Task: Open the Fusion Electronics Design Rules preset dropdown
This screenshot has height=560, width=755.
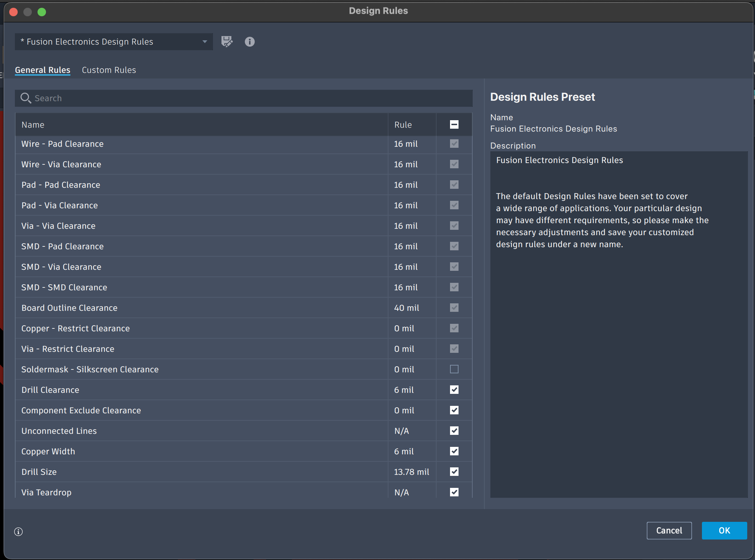Action: 113,42
